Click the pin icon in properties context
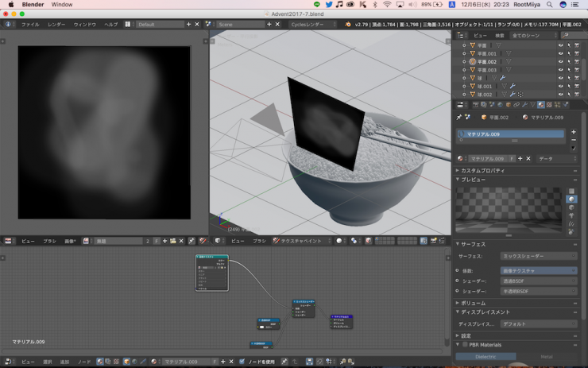588x368 pixels. (x=459, y=118)
